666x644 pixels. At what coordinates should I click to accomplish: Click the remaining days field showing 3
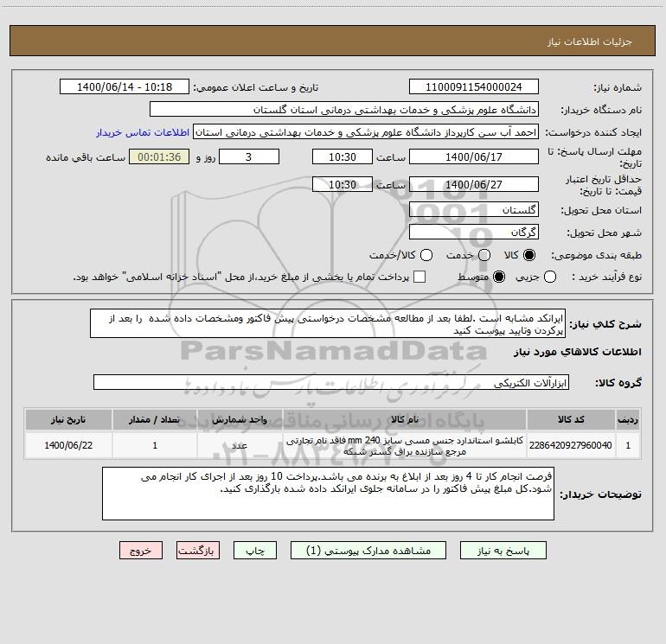point(249,156)
